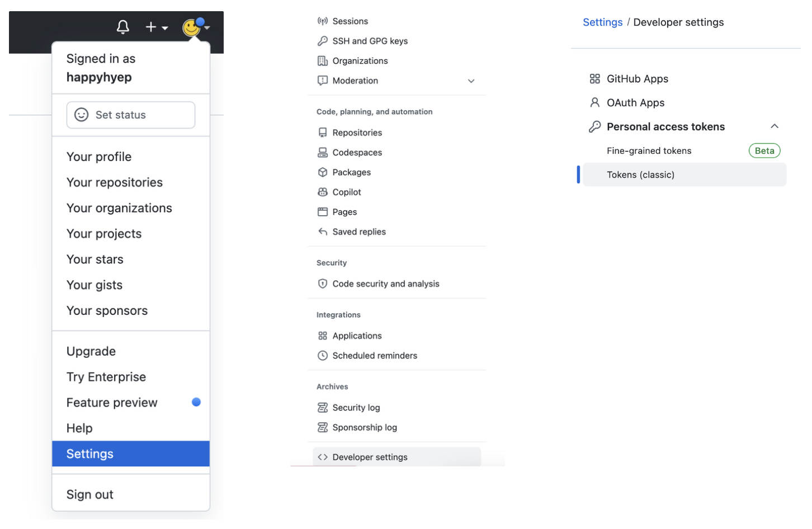Open GitHub Apps

638,79
